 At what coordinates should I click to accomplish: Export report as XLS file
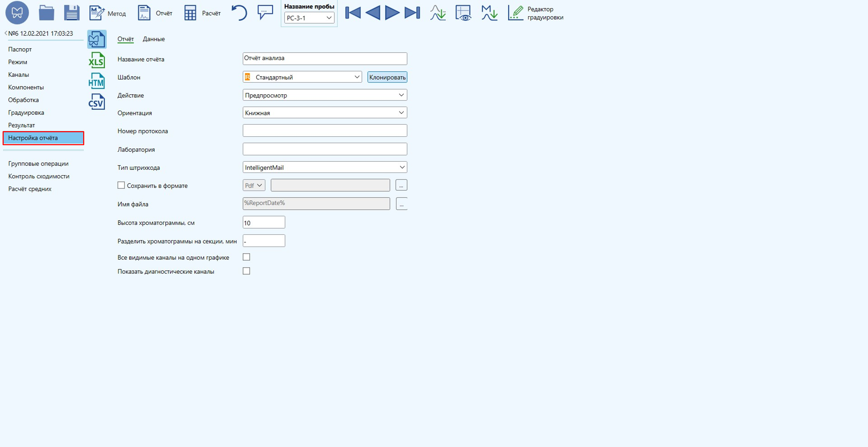[x=97, y=61]
